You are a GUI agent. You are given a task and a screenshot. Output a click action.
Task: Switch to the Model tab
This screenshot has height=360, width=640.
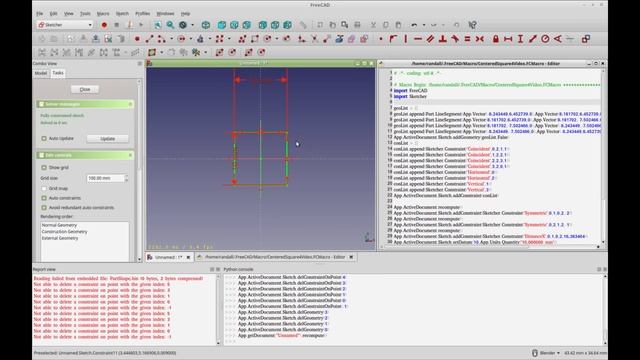point(41,73)
